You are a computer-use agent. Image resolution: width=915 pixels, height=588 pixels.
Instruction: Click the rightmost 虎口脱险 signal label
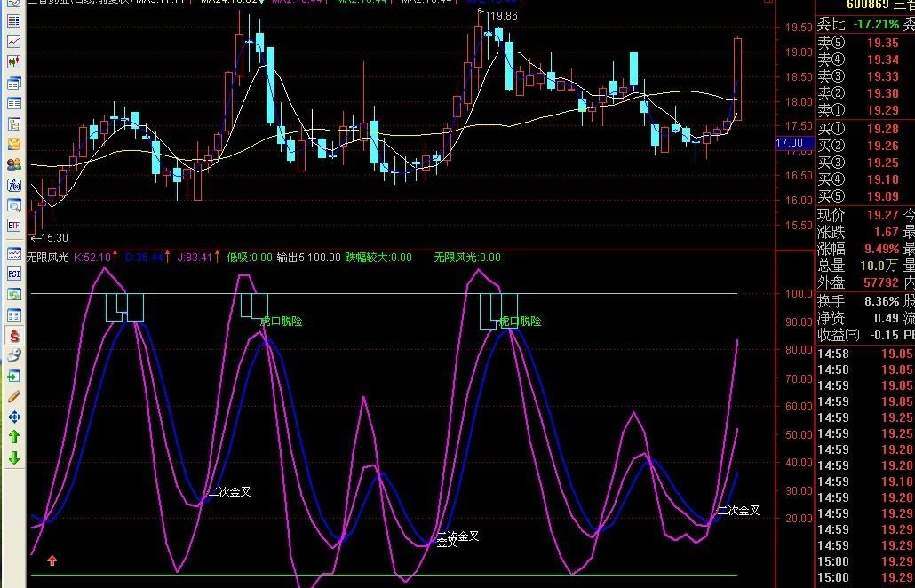pyautogui.click(x=520, y=322)
